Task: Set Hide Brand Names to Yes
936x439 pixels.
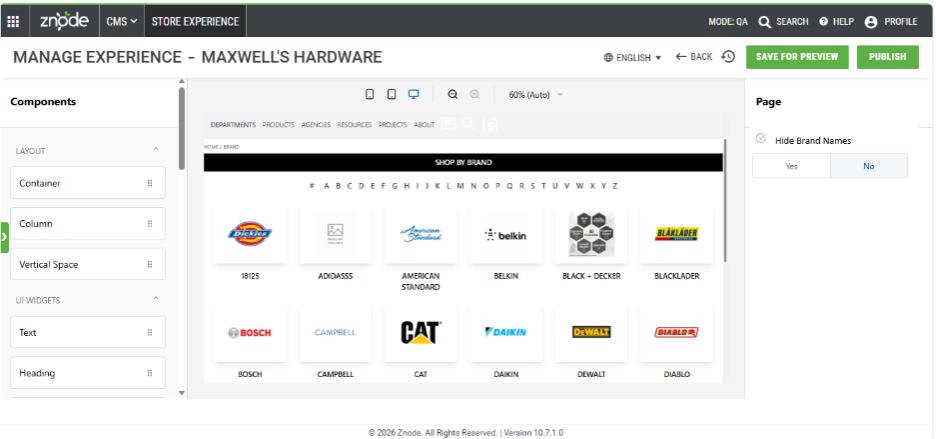Action: tap(792, 166)
